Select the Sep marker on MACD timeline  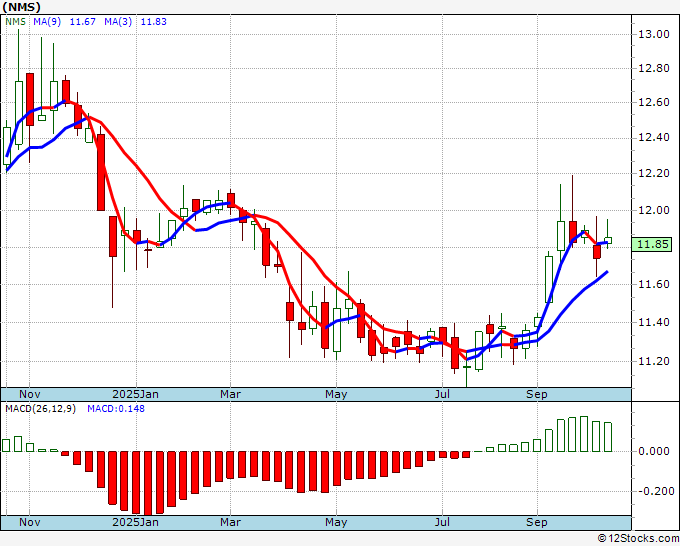537,522
